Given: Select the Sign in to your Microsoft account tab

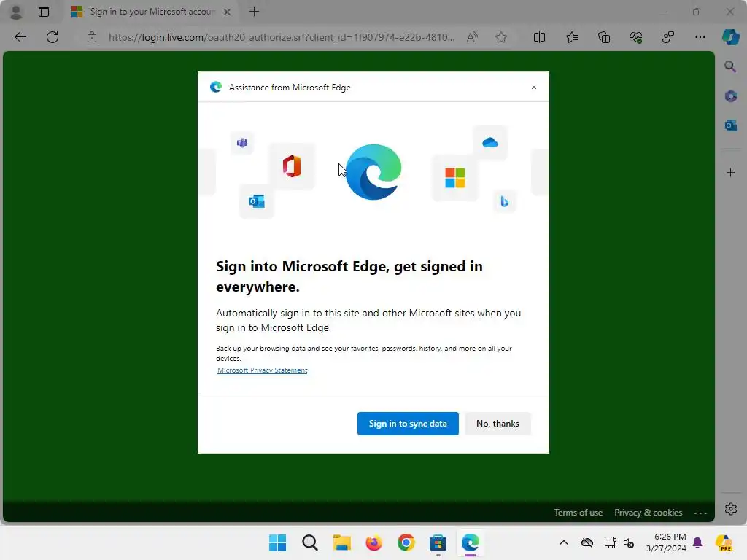Looking at the screenshot, I should 152,12.
